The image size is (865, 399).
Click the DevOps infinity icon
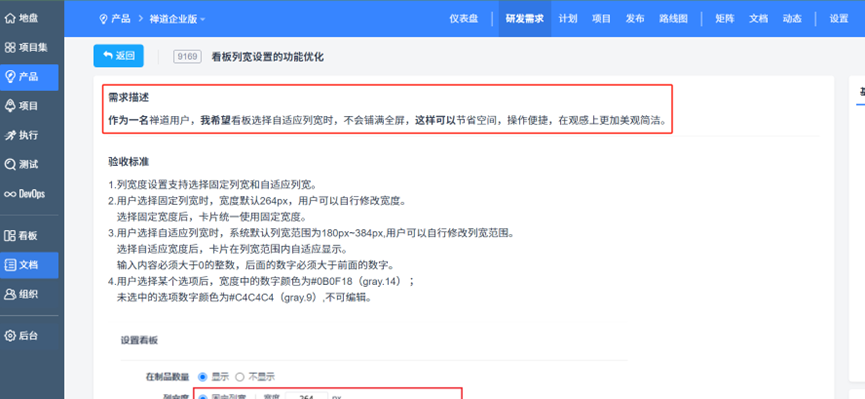click(10, 194)
